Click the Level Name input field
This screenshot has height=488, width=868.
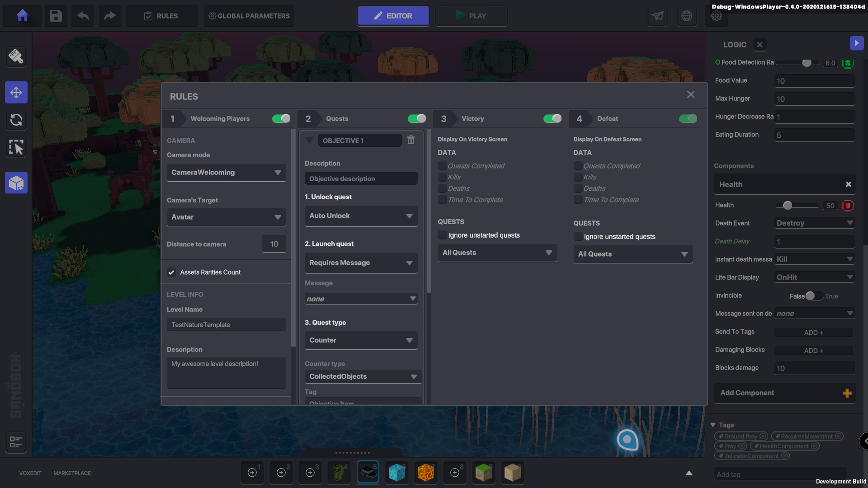pos(226,324)
